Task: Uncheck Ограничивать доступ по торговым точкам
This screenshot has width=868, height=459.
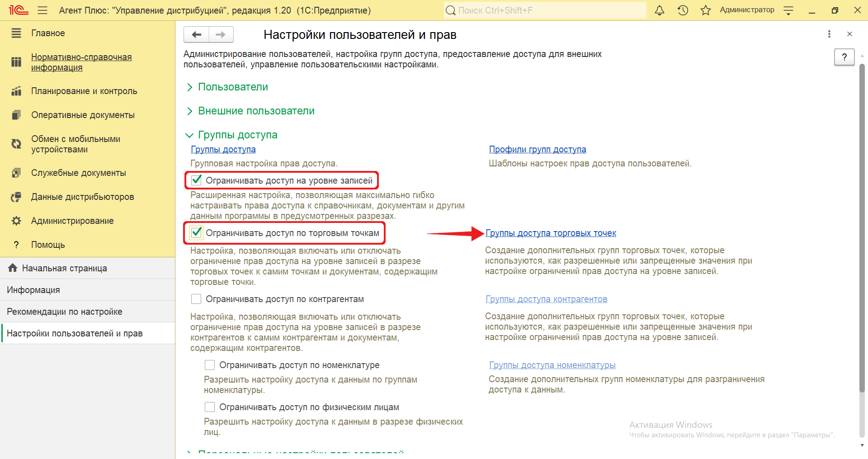Action: [196, 232]
